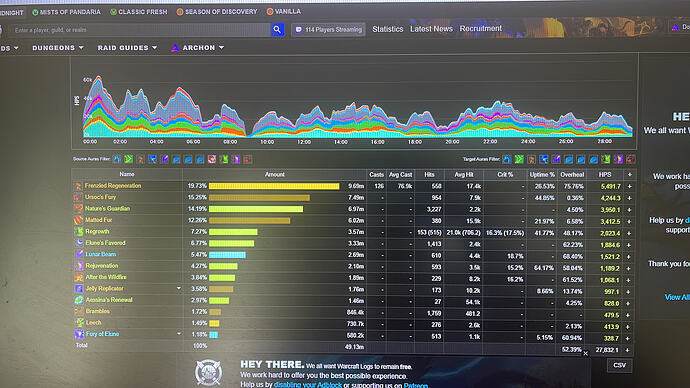Click last Source Auras Filter icon

point(248,159)
